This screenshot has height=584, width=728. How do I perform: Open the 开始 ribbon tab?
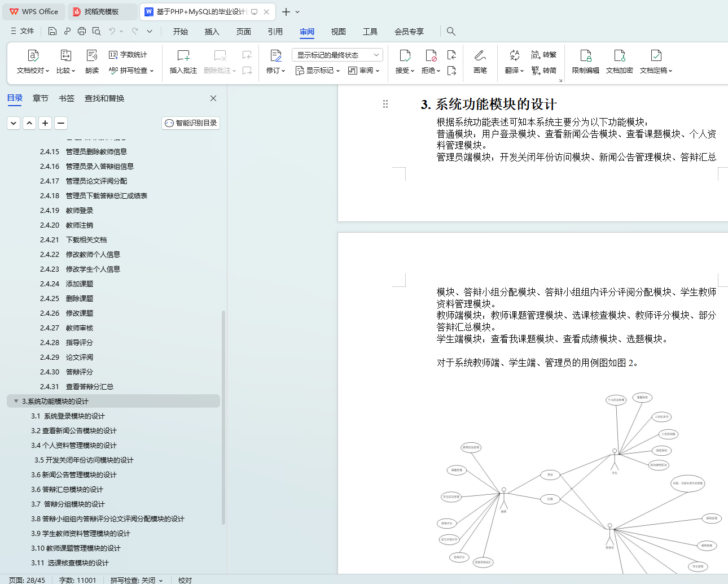pyautogui.click(x=181, y=32)
